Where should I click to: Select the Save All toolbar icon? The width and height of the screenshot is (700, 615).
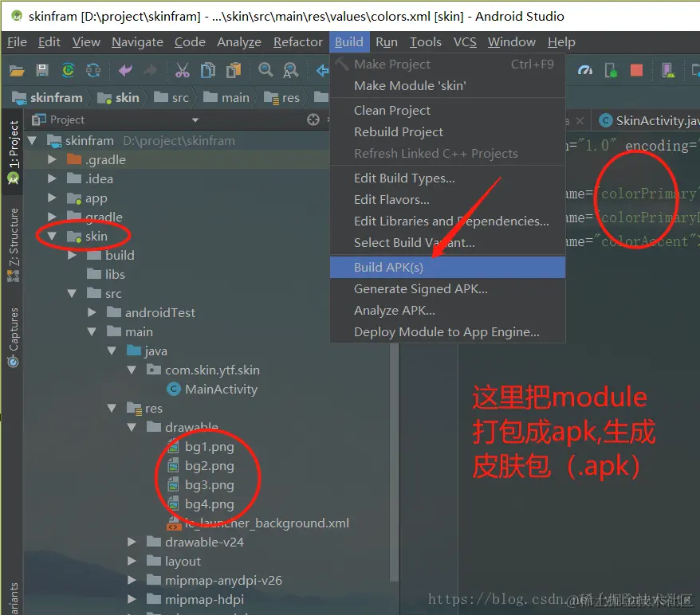[41, 70]
